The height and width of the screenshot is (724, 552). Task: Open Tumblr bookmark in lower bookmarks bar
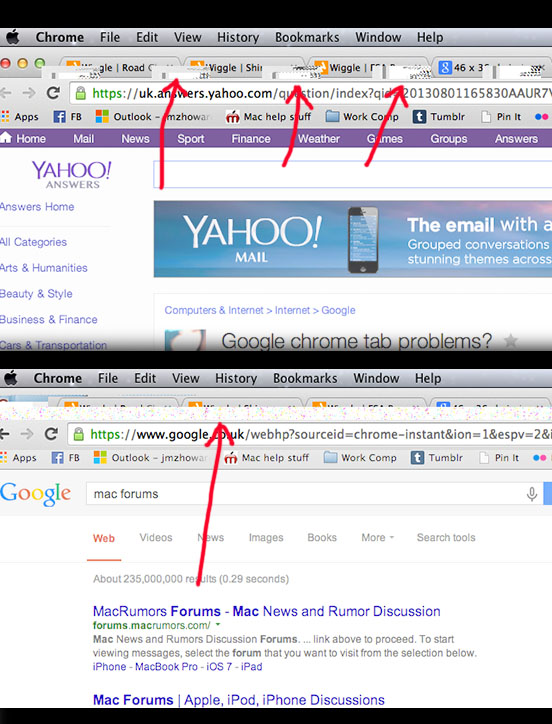437,458
